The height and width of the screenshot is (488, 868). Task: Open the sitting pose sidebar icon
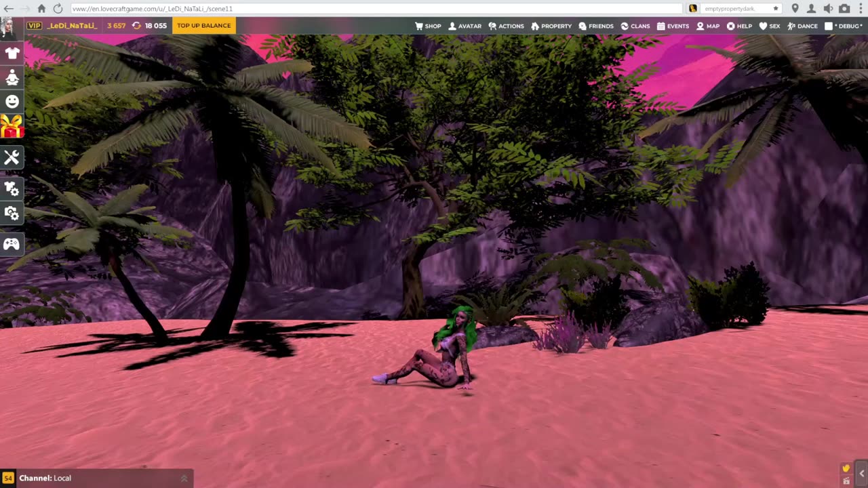pyautogui.click(x=12, y=78)
